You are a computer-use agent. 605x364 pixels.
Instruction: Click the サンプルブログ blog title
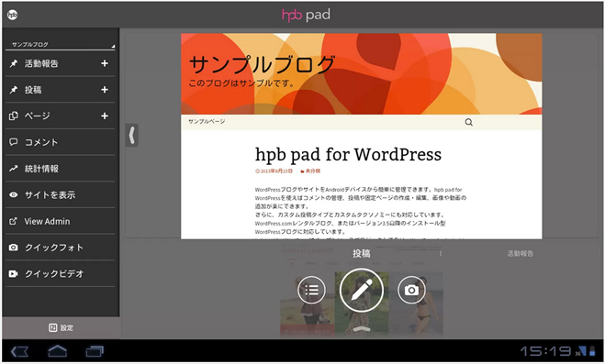[262, 64]
